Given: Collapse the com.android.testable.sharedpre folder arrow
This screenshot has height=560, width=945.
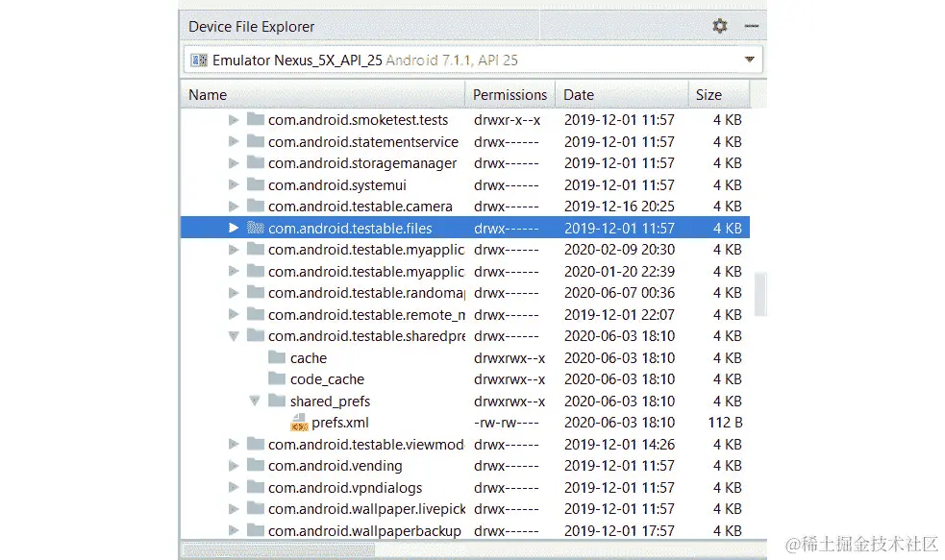Looking at the screenshot, I should point(234,336).
